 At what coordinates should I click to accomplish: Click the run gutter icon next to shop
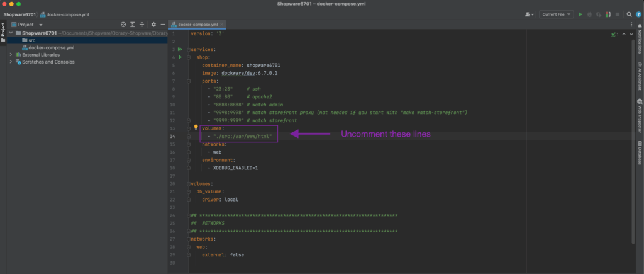click(180, 57)
